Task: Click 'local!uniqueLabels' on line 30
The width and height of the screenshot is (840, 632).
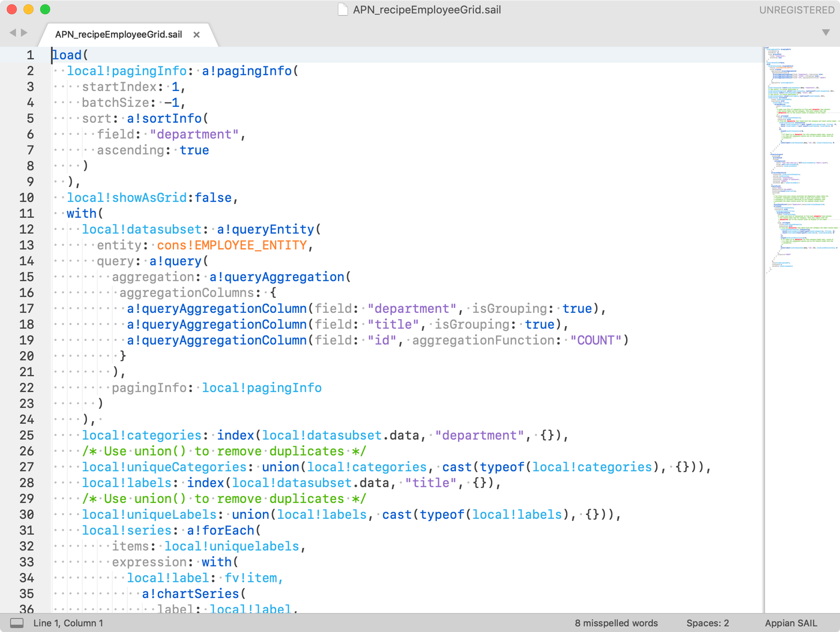Action: point(149,515)
